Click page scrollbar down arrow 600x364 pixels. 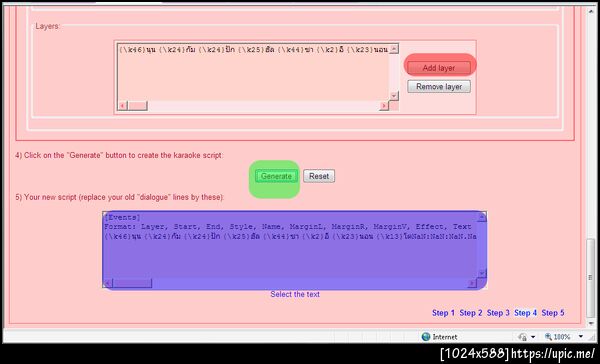tap(590, 323)
